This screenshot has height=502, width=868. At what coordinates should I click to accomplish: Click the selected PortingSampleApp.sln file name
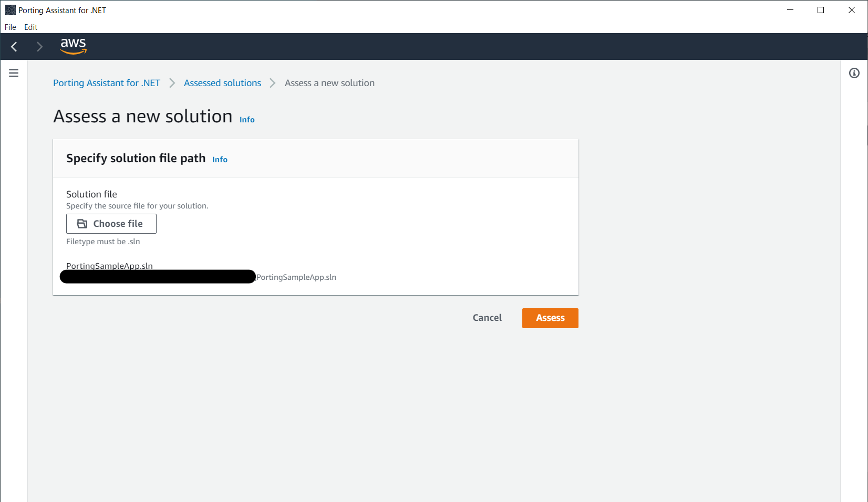(x=109, y=265)
